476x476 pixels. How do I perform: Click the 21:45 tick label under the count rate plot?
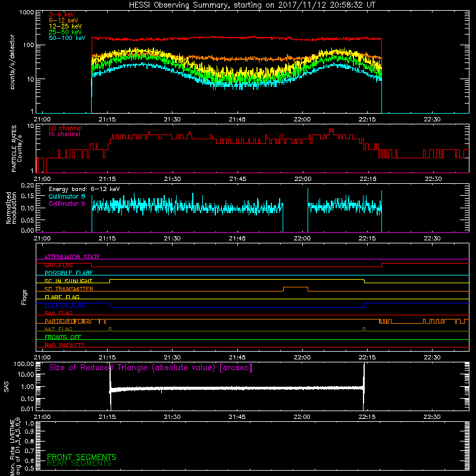click(x=237, y=120)
